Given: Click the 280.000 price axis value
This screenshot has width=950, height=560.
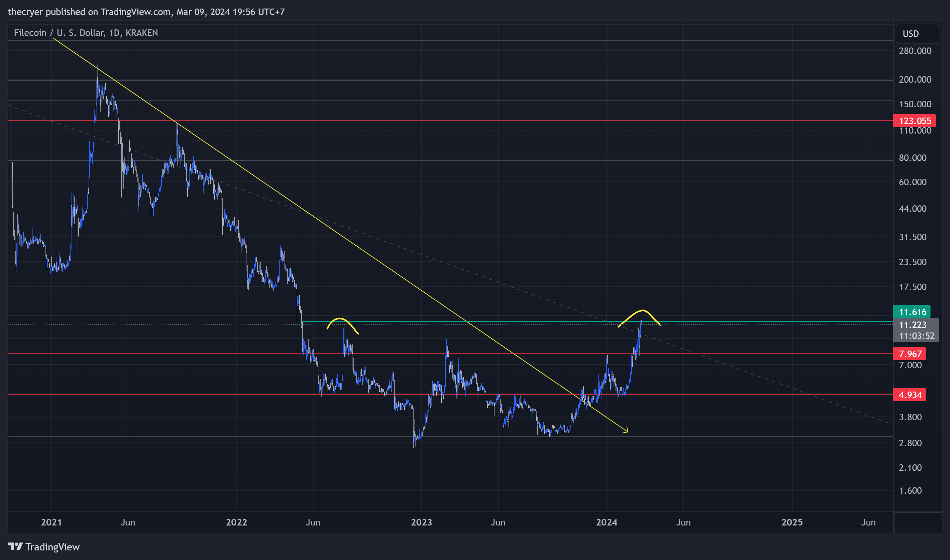Looking at the screenshot, I should (x=915, y=51).
